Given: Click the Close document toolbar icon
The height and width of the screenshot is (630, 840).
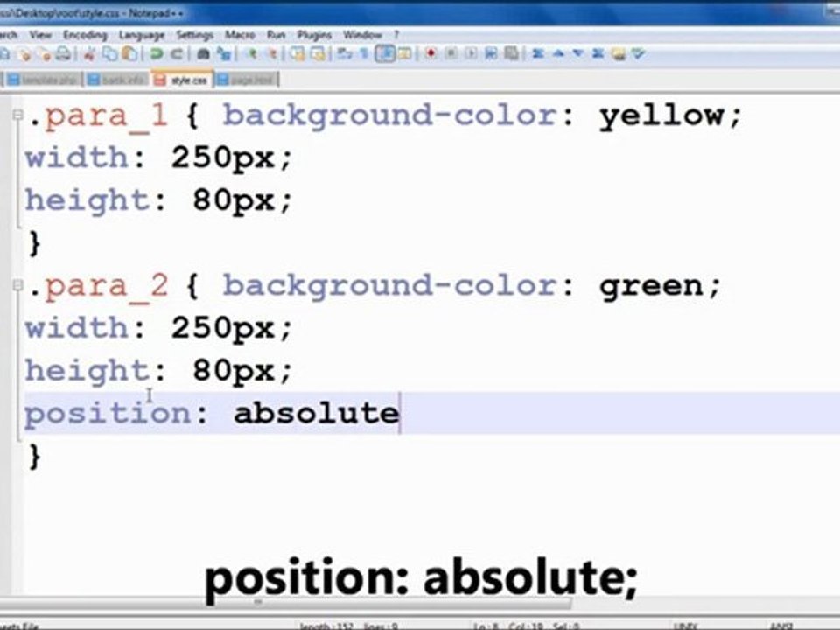Looking at the screenshot, I should pyautogui.click(x=24, y=53).
